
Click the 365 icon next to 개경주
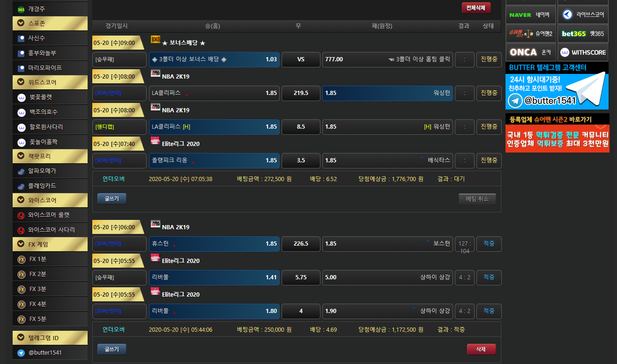pos(21,9)
